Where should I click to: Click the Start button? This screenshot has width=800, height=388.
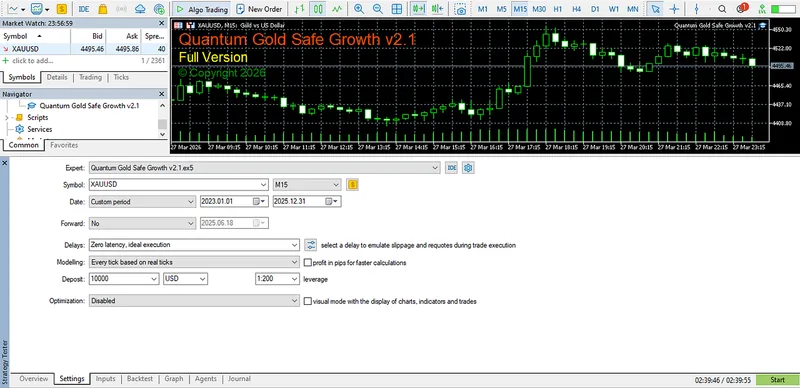pyautogui.click(x=778, y=380)
